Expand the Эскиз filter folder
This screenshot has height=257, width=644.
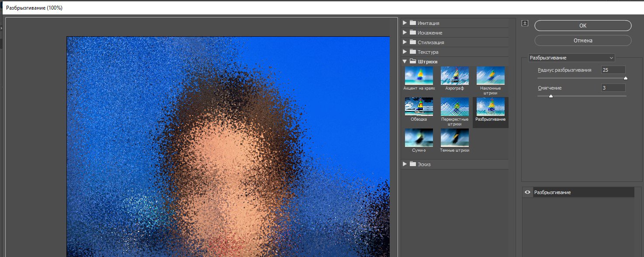pyautogui.click(x=405, y=164)
